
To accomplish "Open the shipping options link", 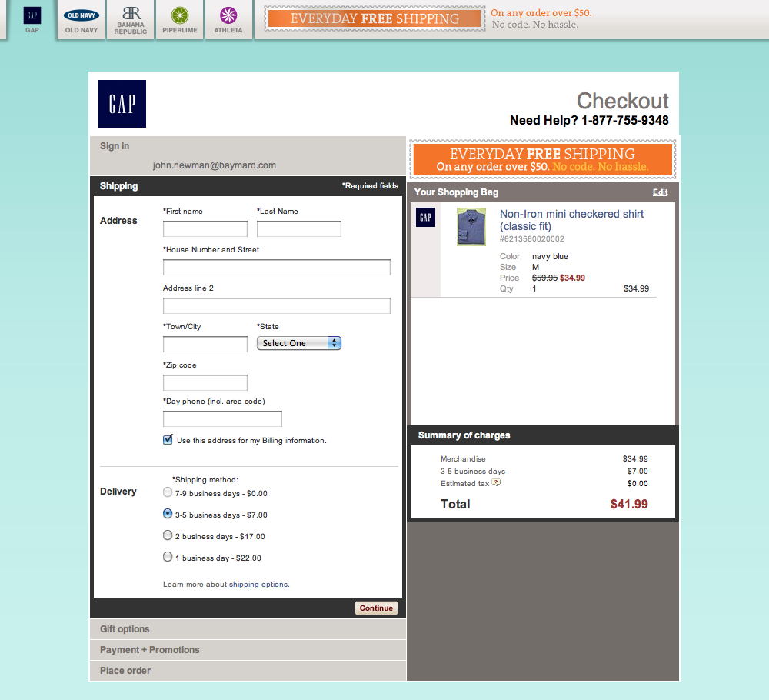I will [258, 585].
